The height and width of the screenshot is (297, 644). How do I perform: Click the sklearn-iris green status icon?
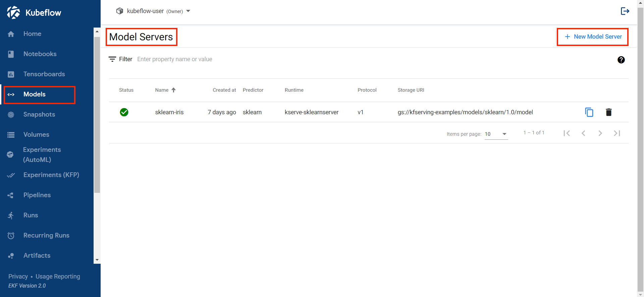tap(124, 112)
